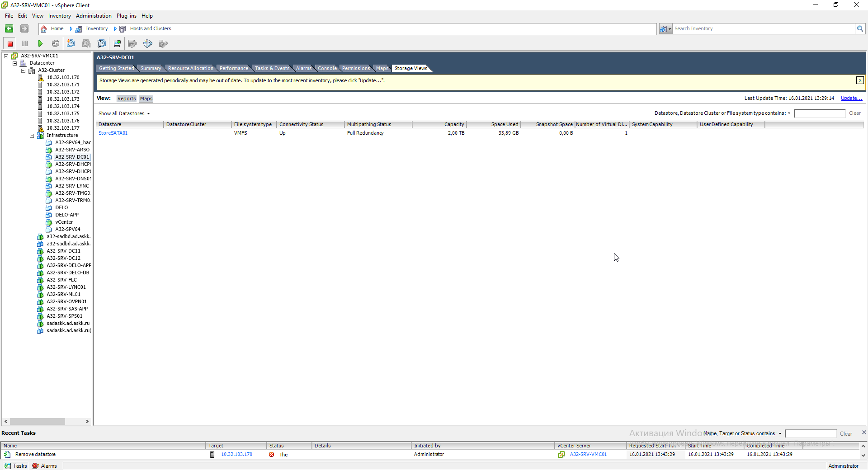Screen dimensions: 868x470
Task: Click the Connect USB device icon
Action: (163, 44)
